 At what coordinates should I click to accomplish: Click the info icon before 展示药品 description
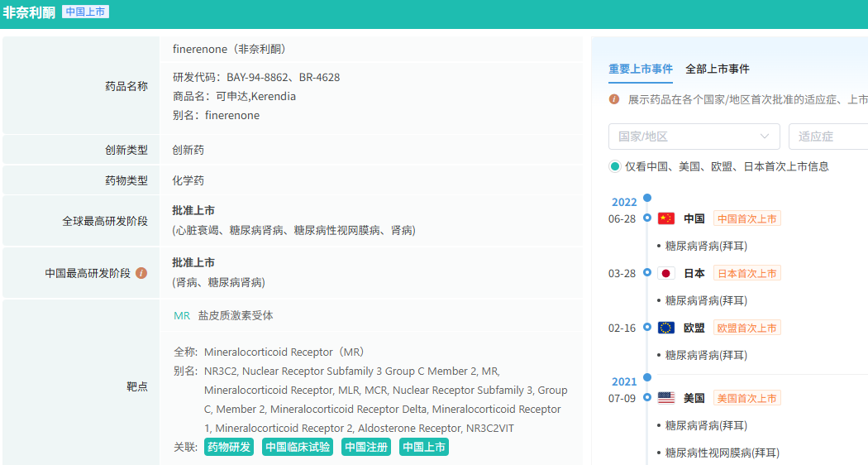point(614,99)
